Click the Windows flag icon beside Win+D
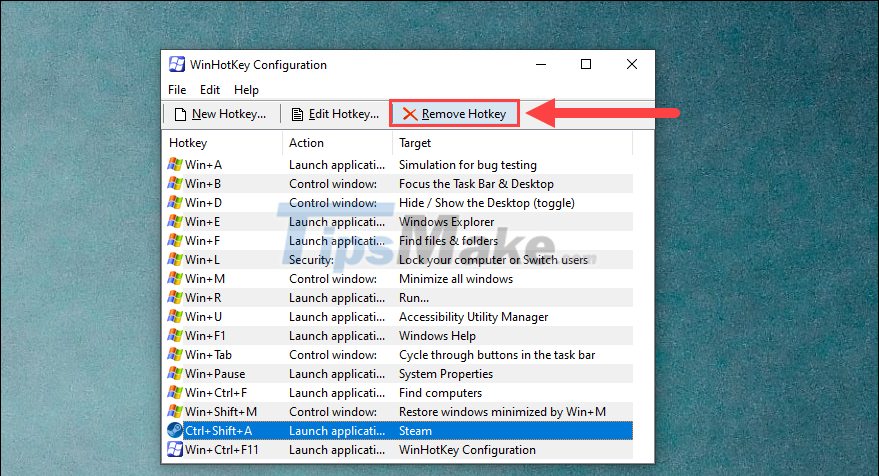This screenshot has width=879, height=476. pyautogui.click(x=175, y=203)
